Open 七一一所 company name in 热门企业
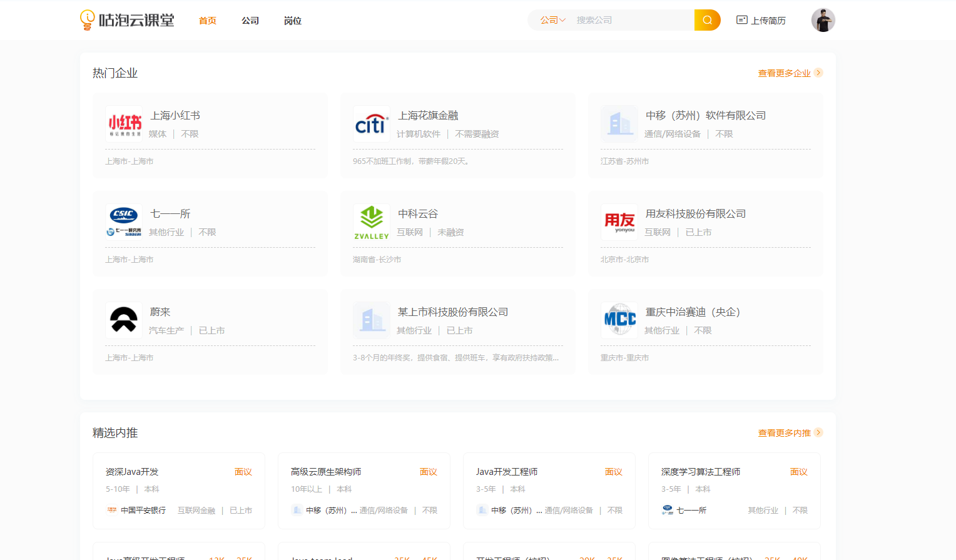Viewport: 956px width, 560px height. point(170,214)
